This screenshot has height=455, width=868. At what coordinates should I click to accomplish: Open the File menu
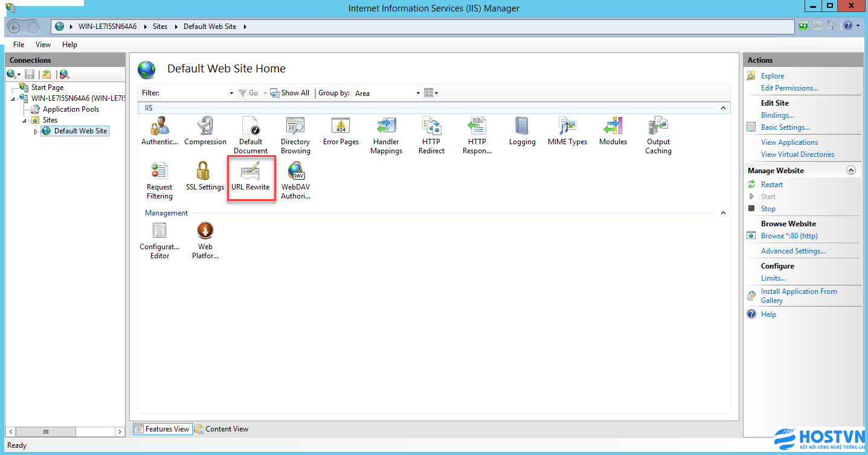pyautogui.click(x=19, y=45)
